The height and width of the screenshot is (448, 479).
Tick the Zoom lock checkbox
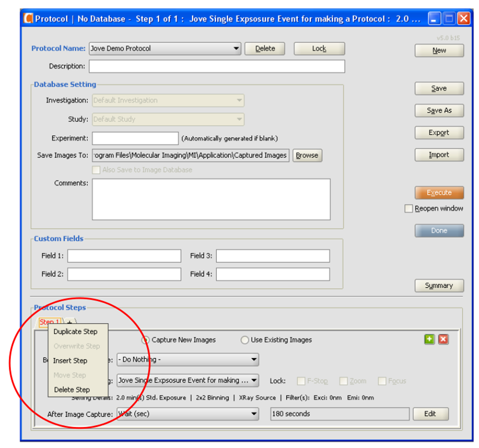click(x=343, y=381)
